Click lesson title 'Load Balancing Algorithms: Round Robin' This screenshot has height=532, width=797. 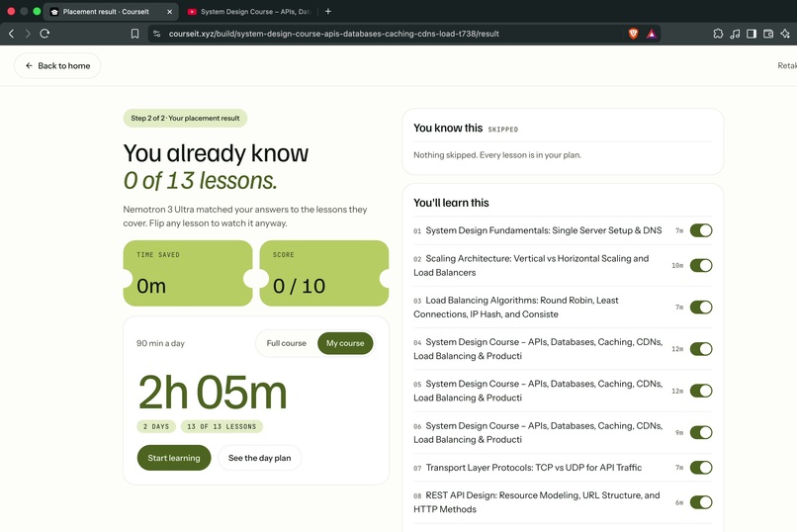(516, 307)
